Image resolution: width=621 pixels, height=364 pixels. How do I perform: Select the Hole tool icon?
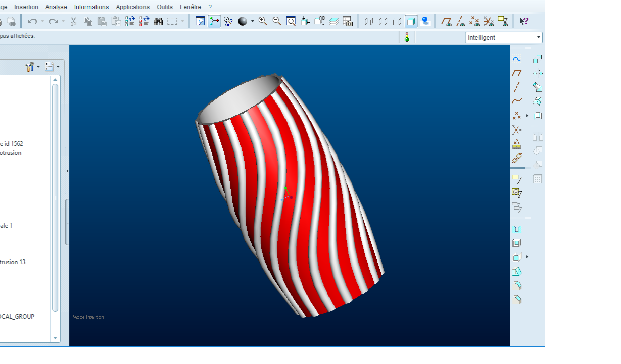point(516,229)
